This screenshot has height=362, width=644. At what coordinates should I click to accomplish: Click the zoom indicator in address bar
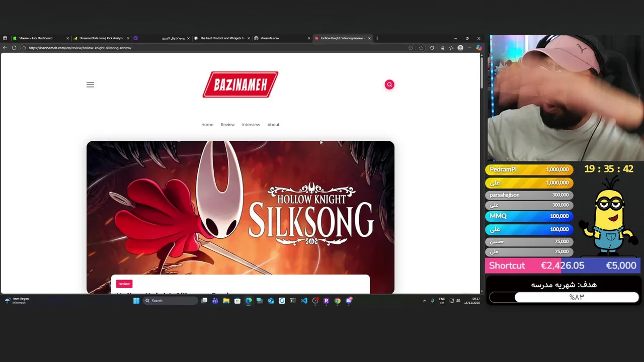tap(411, 48)
